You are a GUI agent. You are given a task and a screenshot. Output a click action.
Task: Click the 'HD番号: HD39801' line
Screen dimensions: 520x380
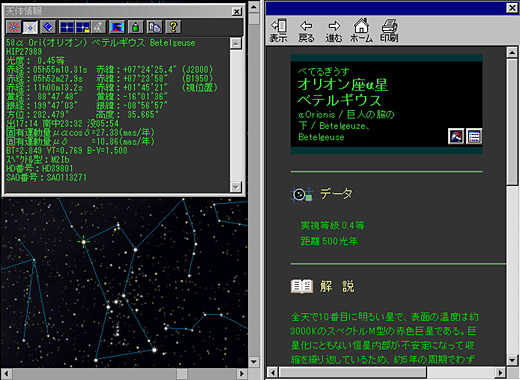tap(39, 169)
